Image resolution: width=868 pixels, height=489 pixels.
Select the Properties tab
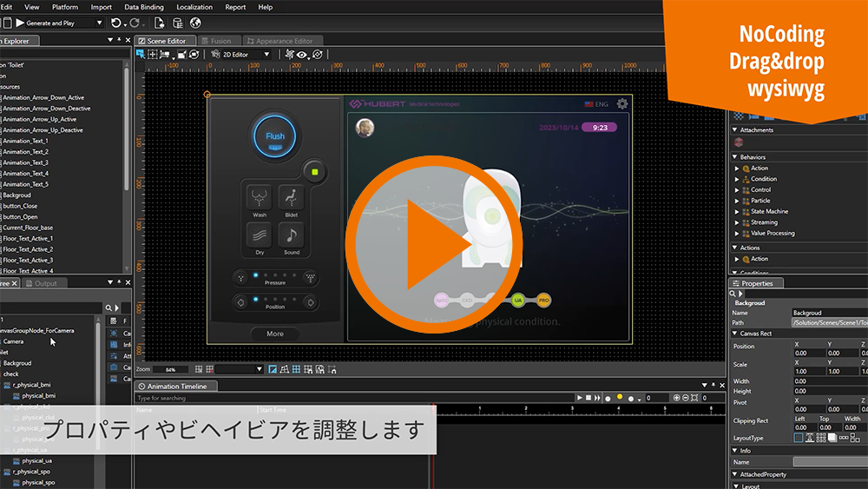click(756, 283)
